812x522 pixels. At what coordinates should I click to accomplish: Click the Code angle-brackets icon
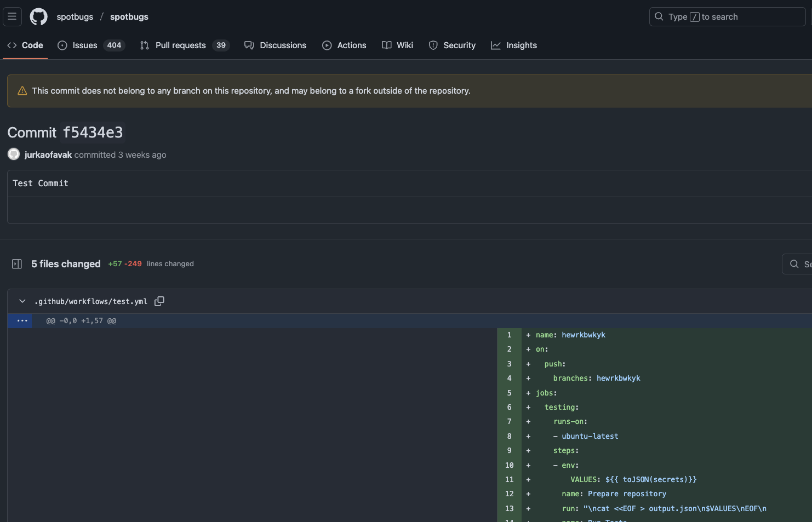12,45
